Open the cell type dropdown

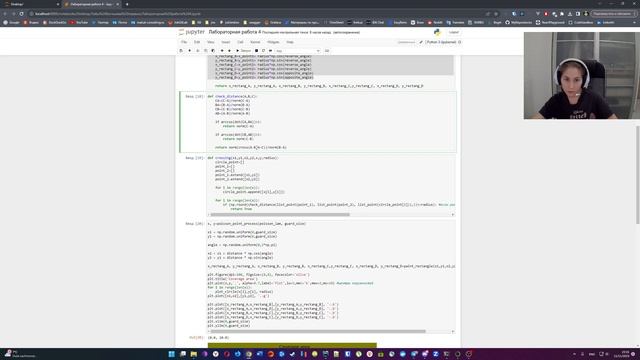pos(298,51)
